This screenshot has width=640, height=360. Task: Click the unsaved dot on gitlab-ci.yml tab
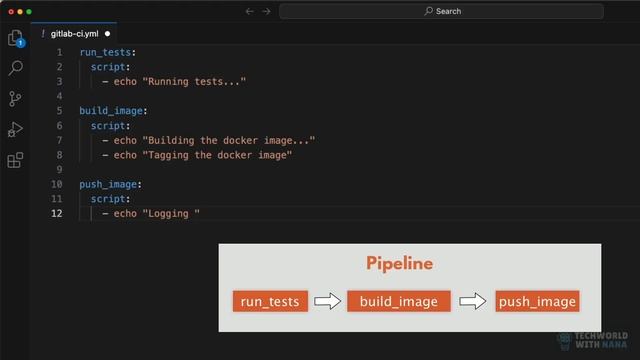[x=107, y=34]
